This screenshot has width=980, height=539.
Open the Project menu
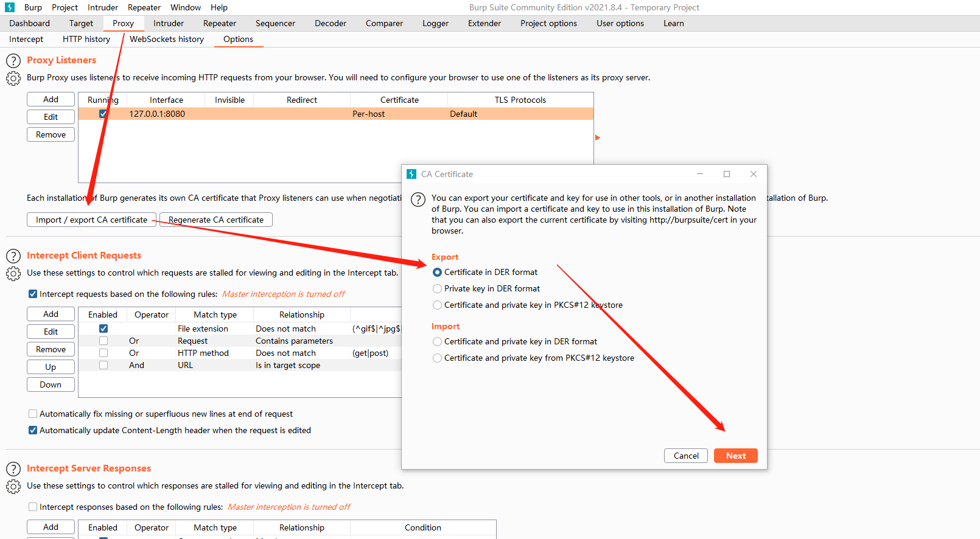pos(65,7)
